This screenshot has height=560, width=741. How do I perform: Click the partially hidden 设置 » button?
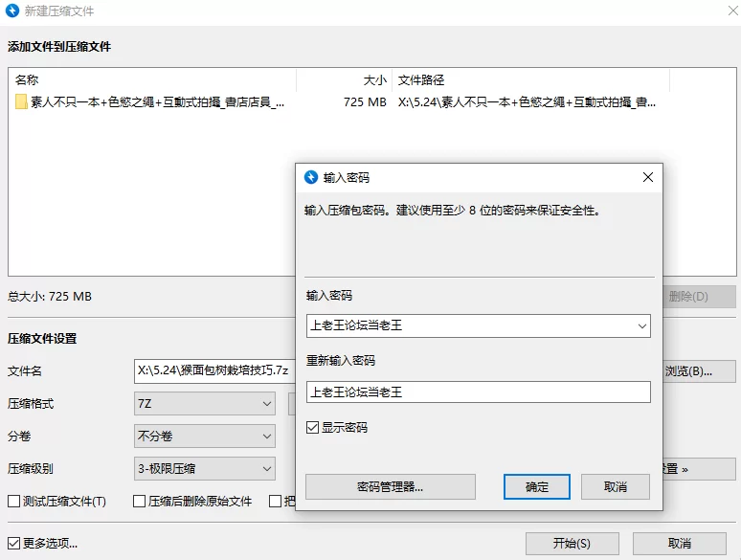[x=700, y=469]
